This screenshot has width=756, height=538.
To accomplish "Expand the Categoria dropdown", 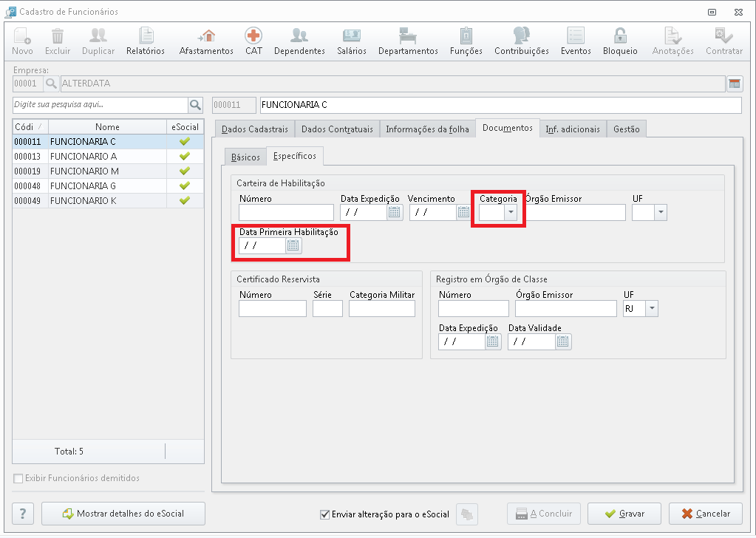I will tap(511, 212).
